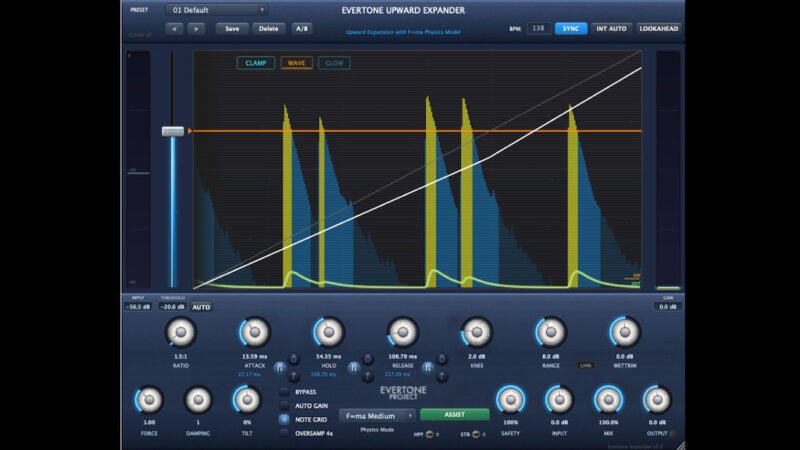
Task: Click the Save preset button
Action: coord(232,28)
